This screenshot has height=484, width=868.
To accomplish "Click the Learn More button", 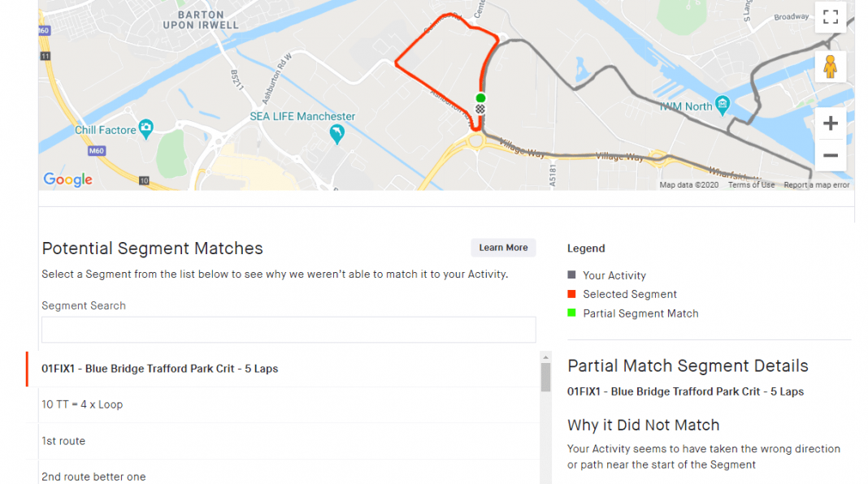I will pos(503,248).
